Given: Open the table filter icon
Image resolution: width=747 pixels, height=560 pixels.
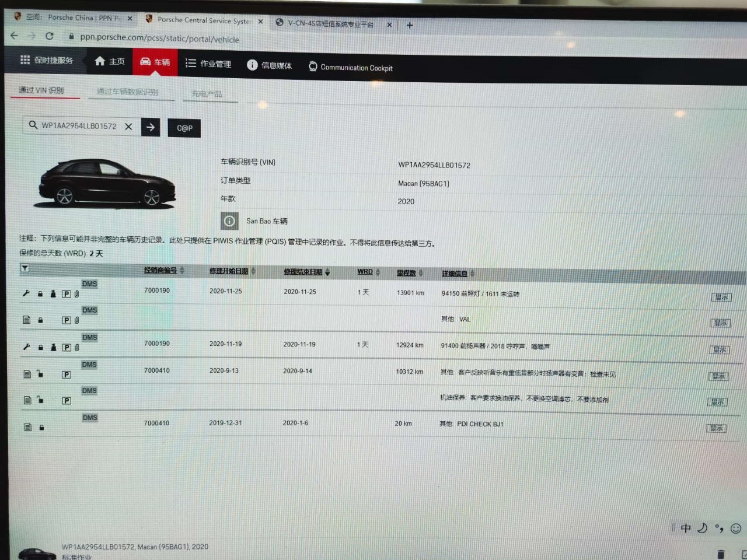Looking at the screenshot, I should (x=25, y=268).
